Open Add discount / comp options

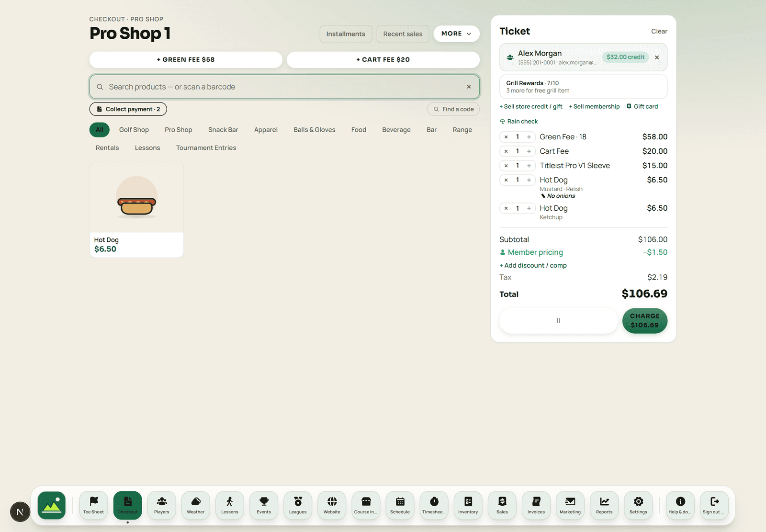(533, 265)
